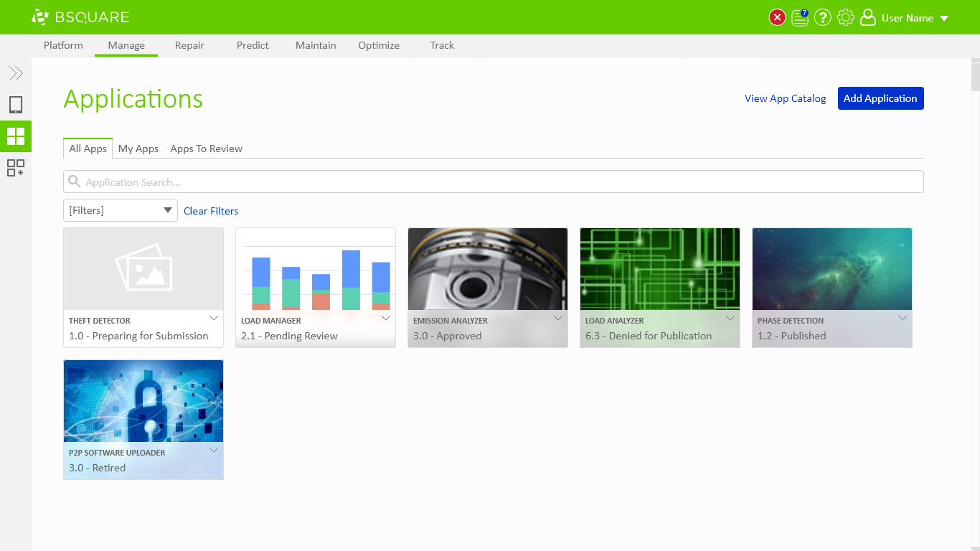980x551 pixels.
Task: Open the Filters dropdown
Action: pyautogui.click(x=121, y=210)
